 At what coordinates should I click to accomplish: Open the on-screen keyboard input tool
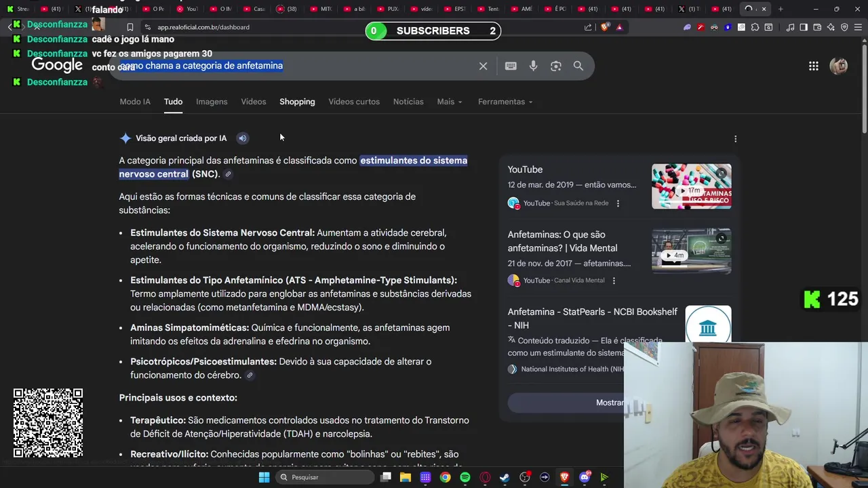pyautogui.click(x=511, y=66)
